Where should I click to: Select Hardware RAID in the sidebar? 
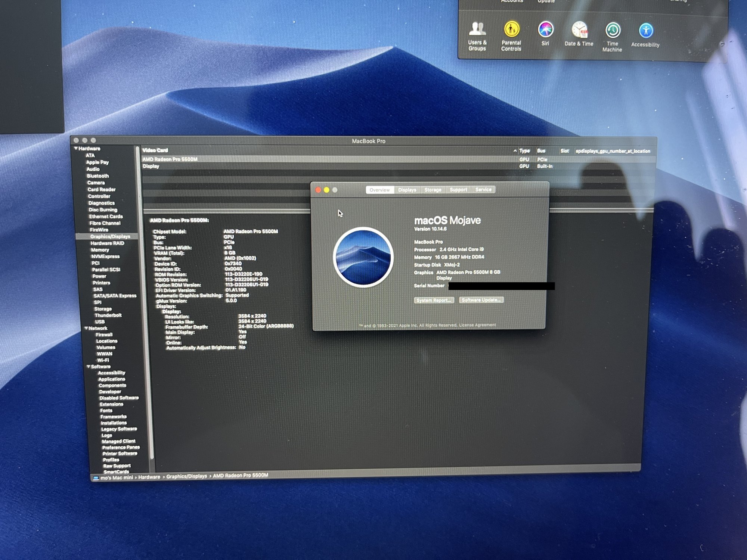pyautogui.click(x=107, y=243)
